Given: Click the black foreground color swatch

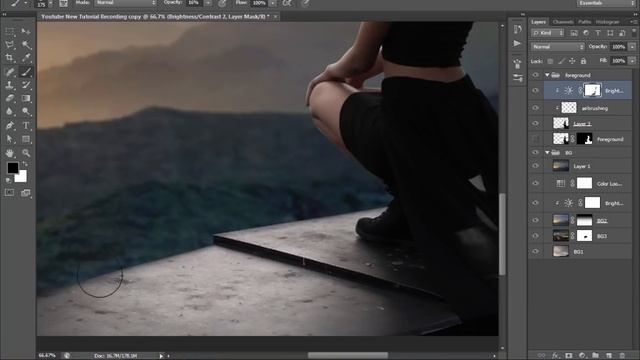Looking at the screenshot, I should (x=12, y=167).
